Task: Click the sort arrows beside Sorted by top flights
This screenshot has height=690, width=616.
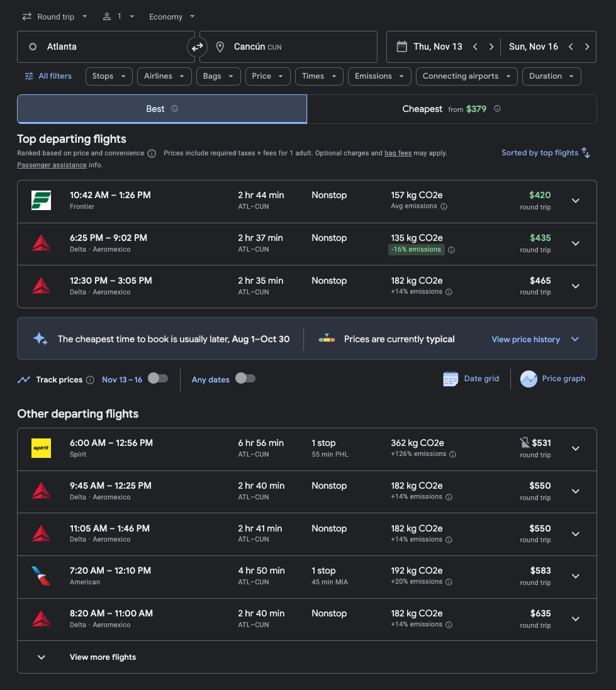Action: click(586, 153)
